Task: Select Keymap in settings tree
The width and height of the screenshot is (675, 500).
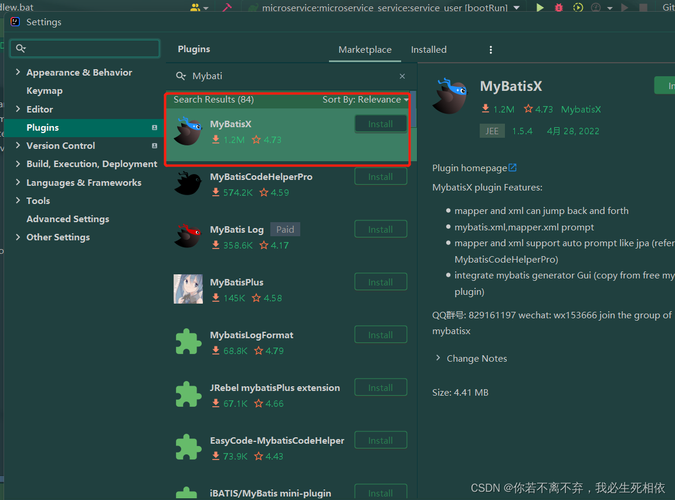Action: 44,91
